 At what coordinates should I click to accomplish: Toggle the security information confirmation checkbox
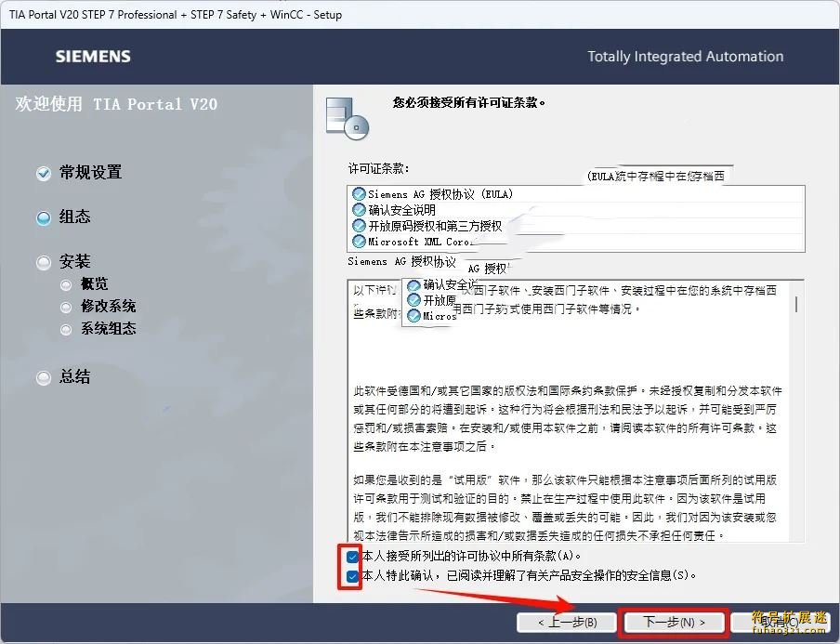pyautogui.click(x=352, y=576)
